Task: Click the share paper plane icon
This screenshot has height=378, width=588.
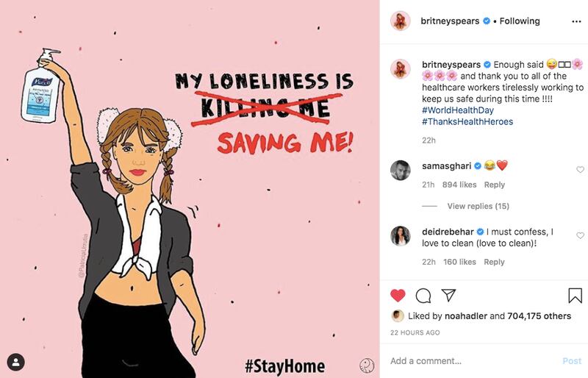Action: click(448, 296)
